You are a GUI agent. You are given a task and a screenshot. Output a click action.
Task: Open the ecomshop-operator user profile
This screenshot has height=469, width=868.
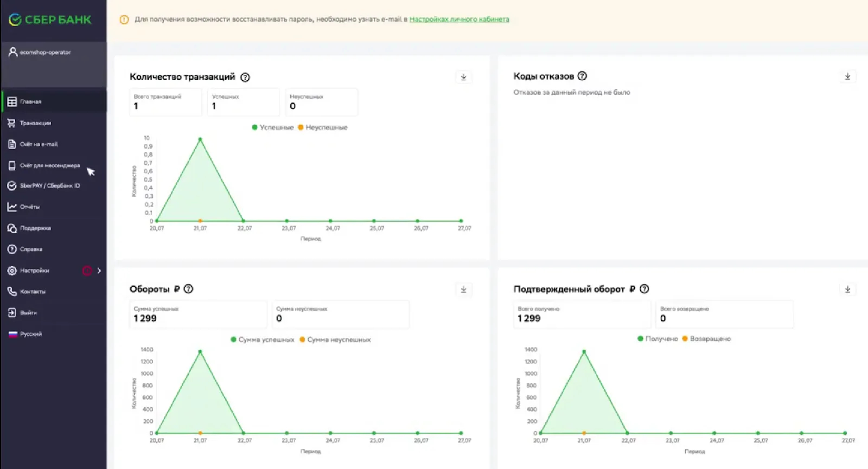click(45, 53)
